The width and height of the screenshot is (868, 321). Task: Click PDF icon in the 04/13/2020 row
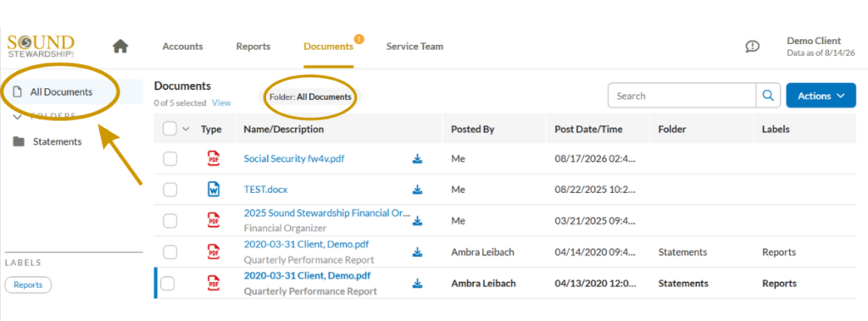pyautogui.click(x=213, y=284)
